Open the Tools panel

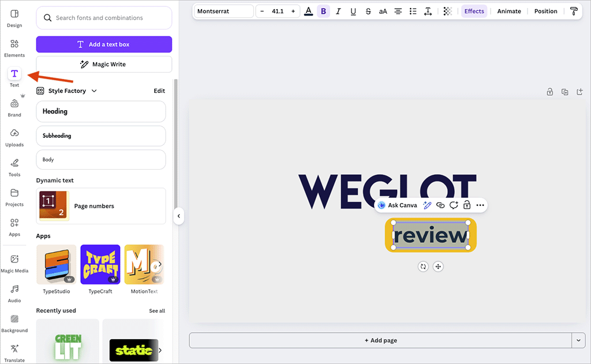tap(14, 168)
